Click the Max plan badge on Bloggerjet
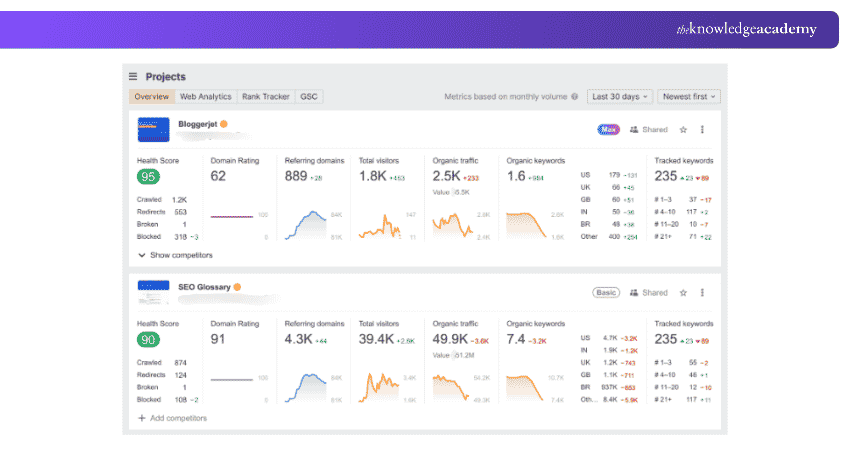This screenshot has width=850, height=450. [x=608, y=130]
